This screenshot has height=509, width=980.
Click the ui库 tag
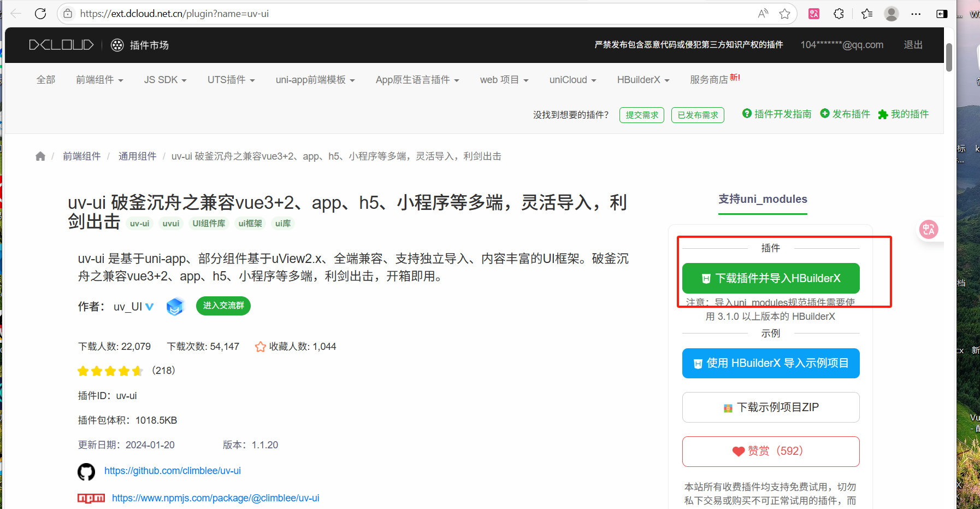(283, 223)
